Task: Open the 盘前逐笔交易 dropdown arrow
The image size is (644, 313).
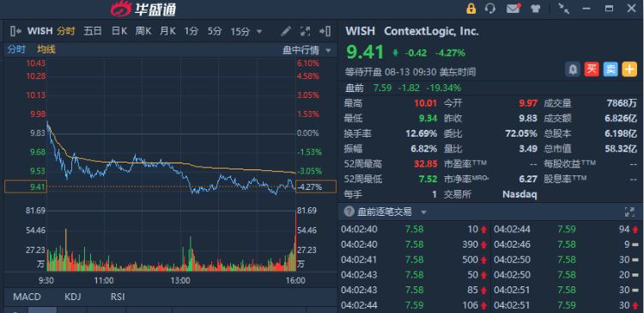Action: (x=424, y=212)
